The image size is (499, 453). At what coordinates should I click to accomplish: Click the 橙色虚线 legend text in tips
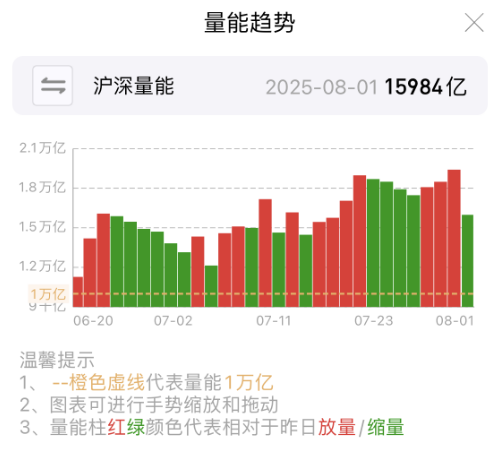click(107, 382)
